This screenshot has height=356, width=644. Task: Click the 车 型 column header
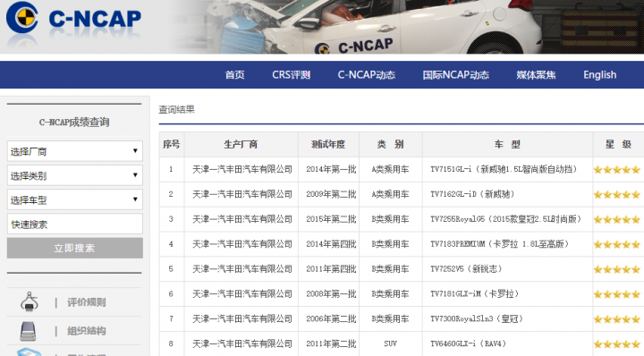click(507, 145)
